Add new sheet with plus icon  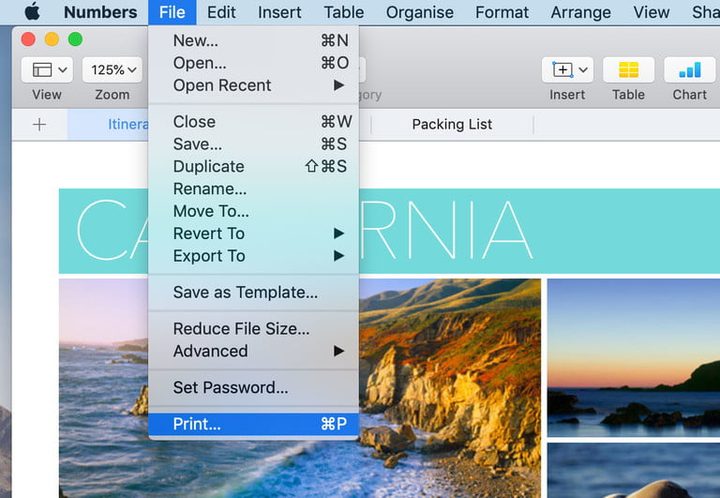(39, 124)
